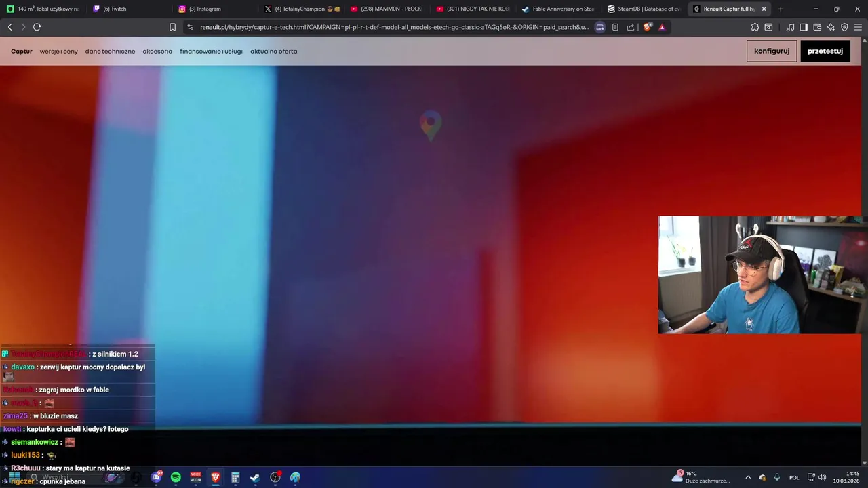
Task: Open Brave VPN shield icon
Action: pos(844,27)
